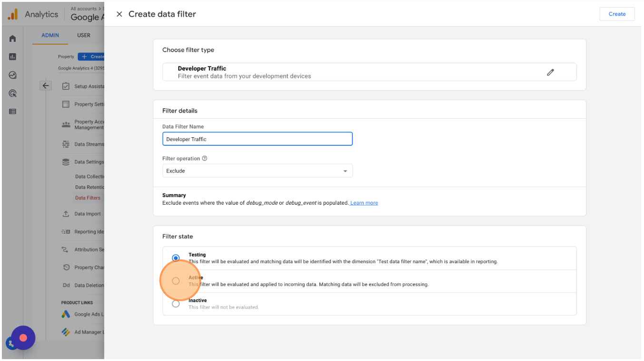The height and width of the screenshot is (361, 644).
Task: Edit filter type with pencil icon
Action: 550,72
